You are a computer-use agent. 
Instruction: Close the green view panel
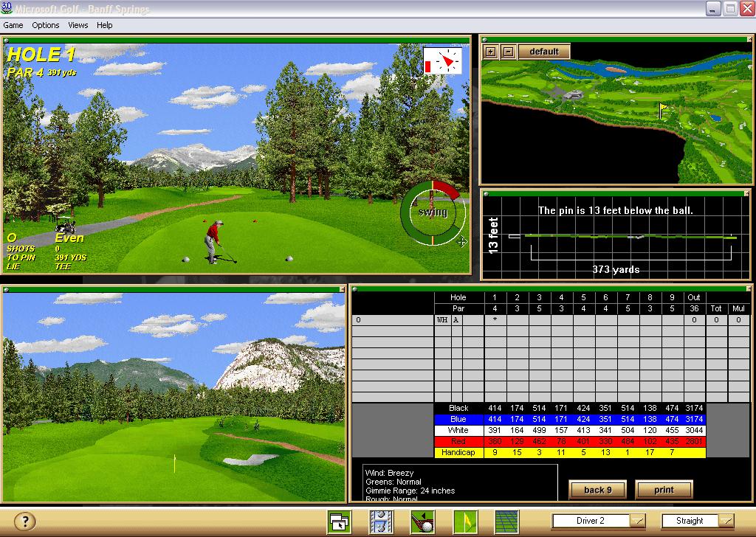(x=342, y=289)
